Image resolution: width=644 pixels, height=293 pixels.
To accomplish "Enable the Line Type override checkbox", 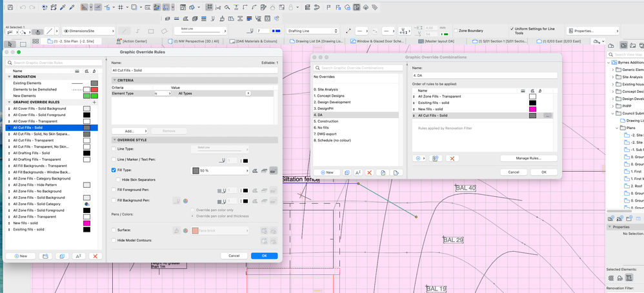I will coord(114,149).
